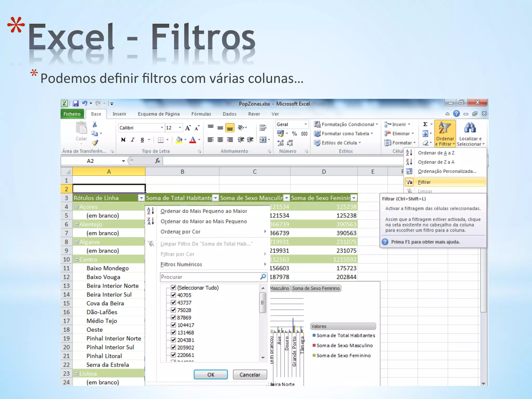Click the insert function fx icon
This screenshot has width=532, height=399.
point(157,161)
